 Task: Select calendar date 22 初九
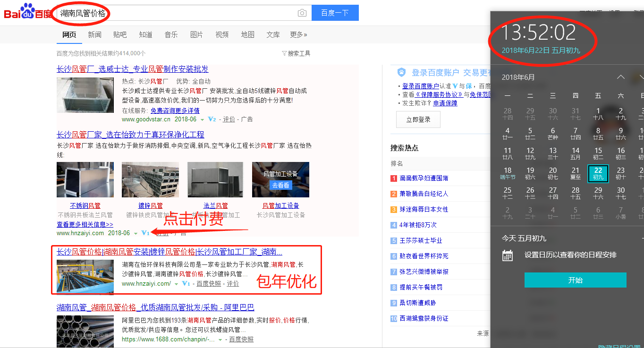coord(598,173)
